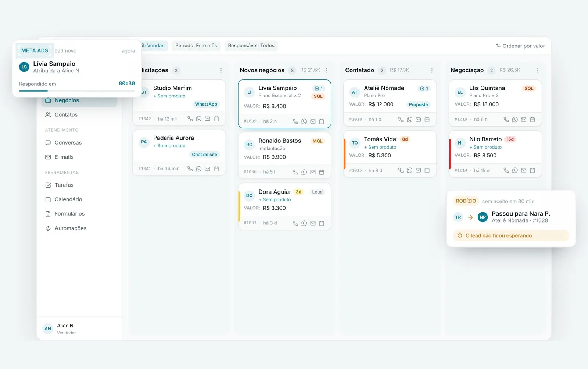
Task: Open Responsável: Todos filter
Action: (x=251, y=46)
